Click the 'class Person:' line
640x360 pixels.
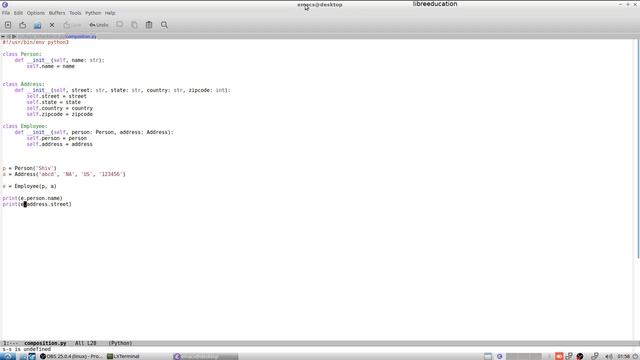tap(22, 54)
